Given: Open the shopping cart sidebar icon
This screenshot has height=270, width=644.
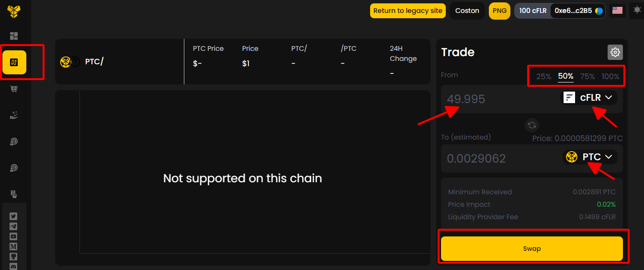Looking at the screenshot, I should pos(14,89).
